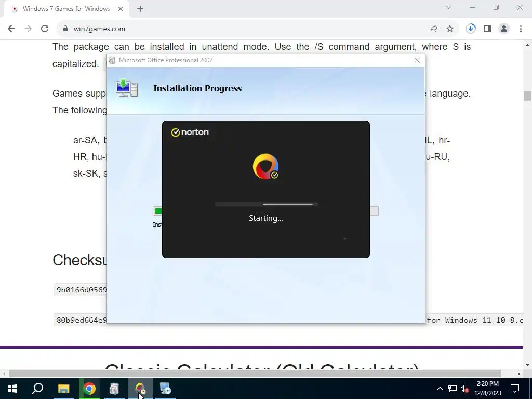Open the network tray icon
Screen dimensions: 532x399
tap(453, 389)
